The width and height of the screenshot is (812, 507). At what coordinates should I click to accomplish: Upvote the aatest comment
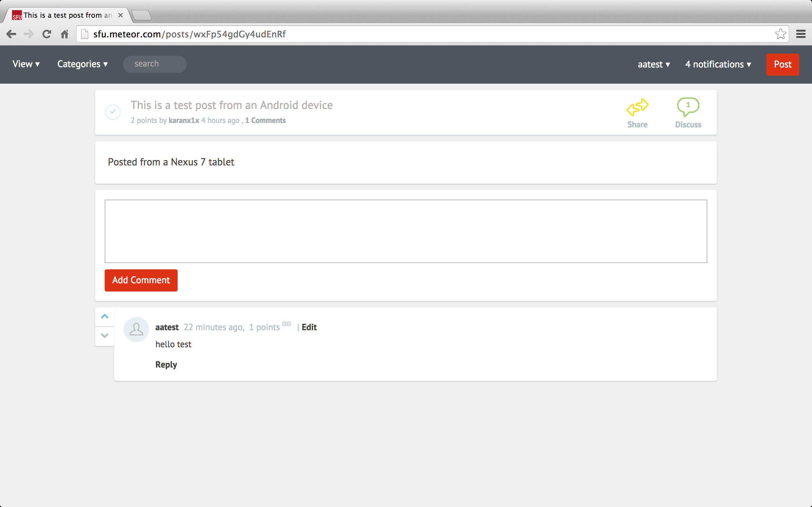click(x=105, y=316)
